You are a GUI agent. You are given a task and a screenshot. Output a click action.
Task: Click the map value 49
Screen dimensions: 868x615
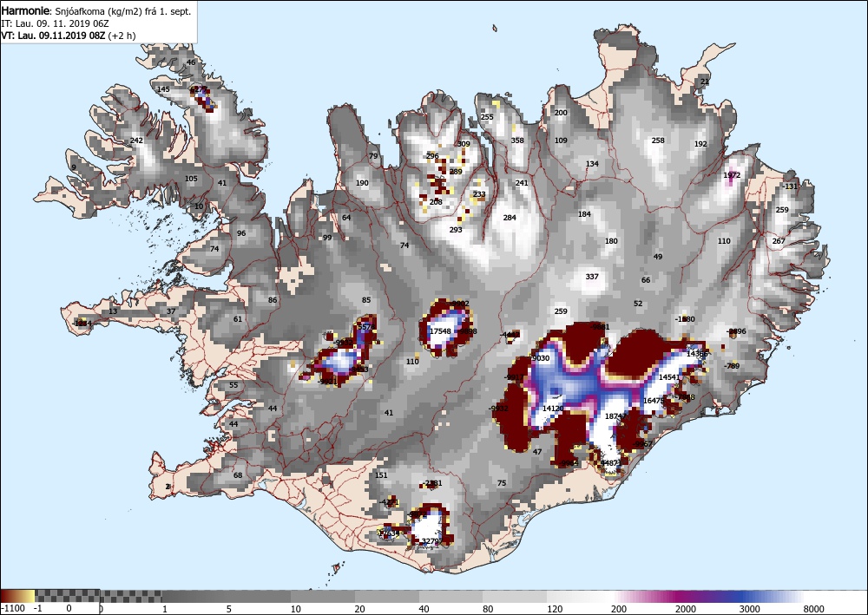tap(658, 257)
